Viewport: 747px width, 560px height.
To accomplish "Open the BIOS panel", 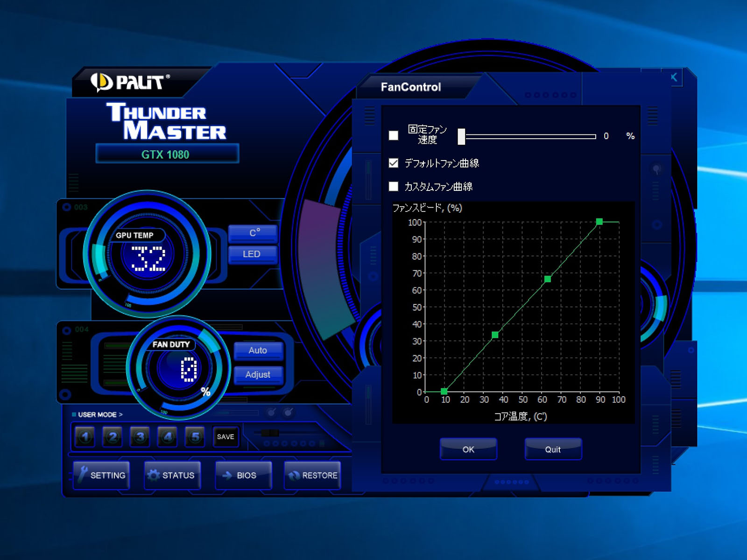I will click(243, 475).
